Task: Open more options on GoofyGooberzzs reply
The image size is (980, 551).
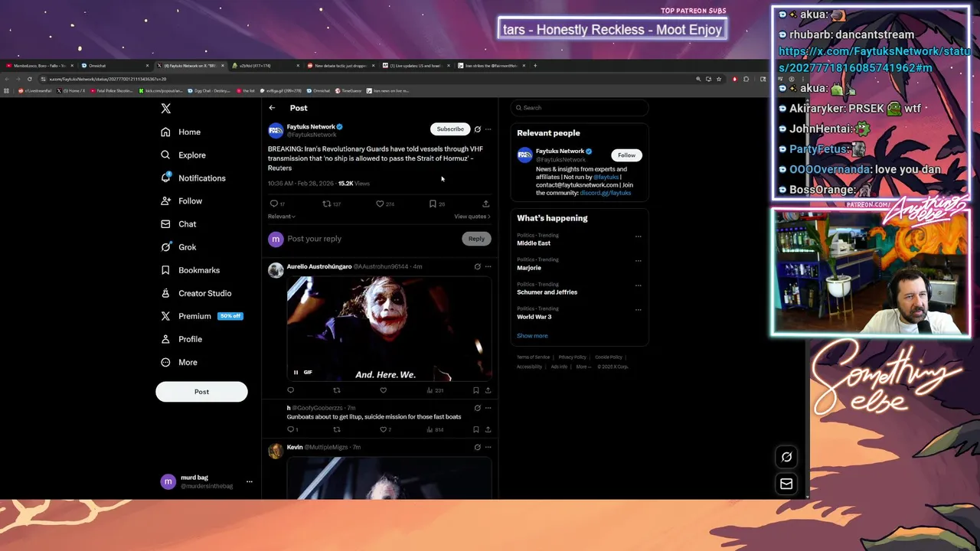Action: pyautogui.click(x=488, y=408)
